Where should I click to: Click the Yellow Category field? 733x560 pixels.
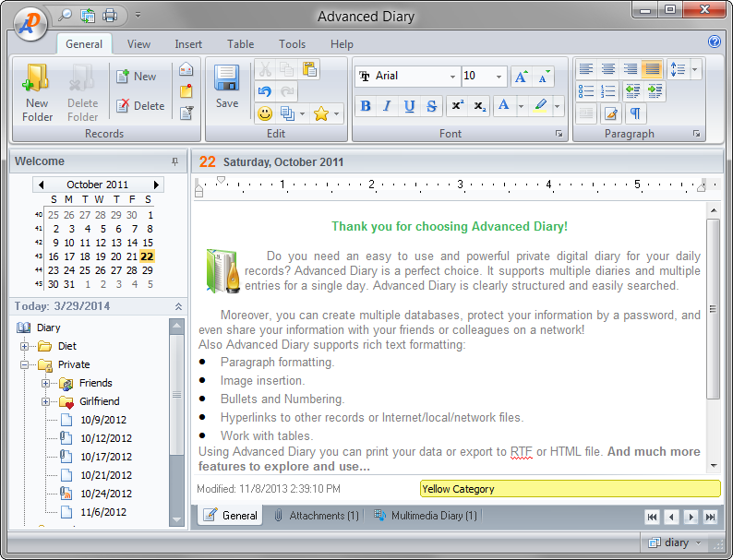(x=570, y=489)
